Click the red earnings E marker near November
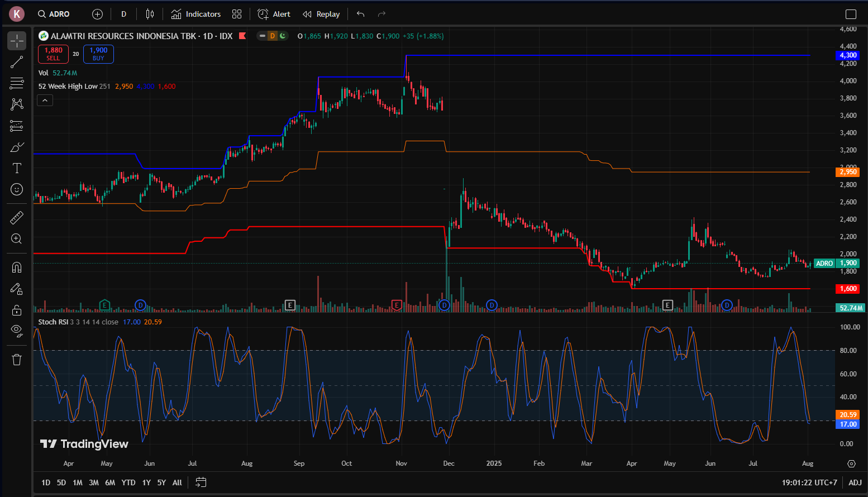This screenshot has width=868, height=497. pos(397,305)
